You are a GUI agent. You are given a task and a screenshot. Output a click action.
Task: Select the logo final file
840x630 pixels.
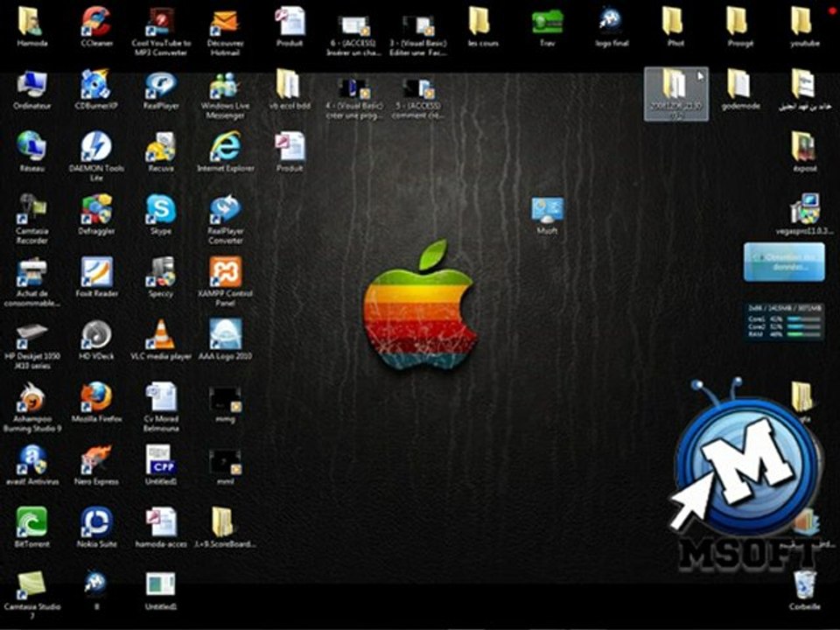tap(612, 27)
